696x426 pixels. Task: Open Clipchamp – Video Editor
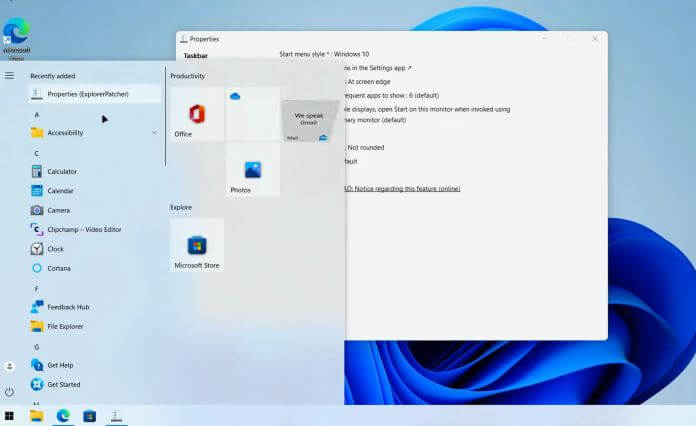pyautogui.click(x=95, y=229)
